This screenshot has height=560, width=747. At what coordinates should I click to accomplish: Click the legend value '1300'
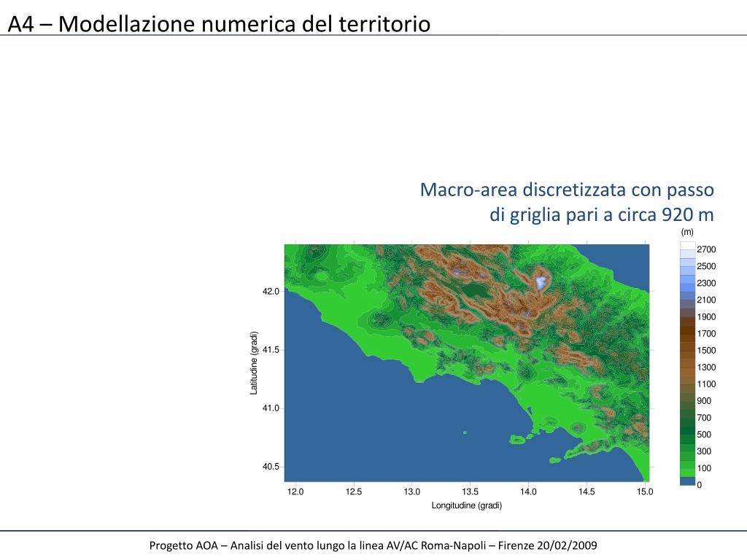click(x=706, y=367)
